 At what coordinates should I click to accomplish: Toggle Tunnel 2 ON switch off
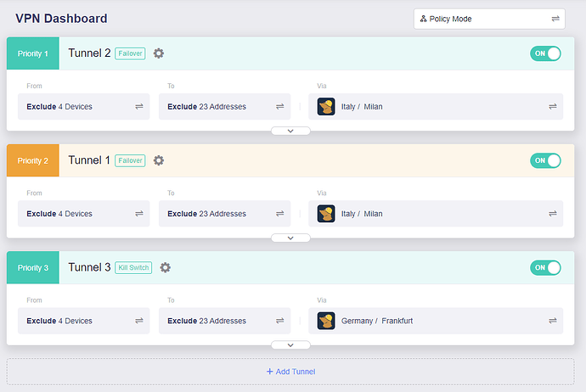[545, 53]
